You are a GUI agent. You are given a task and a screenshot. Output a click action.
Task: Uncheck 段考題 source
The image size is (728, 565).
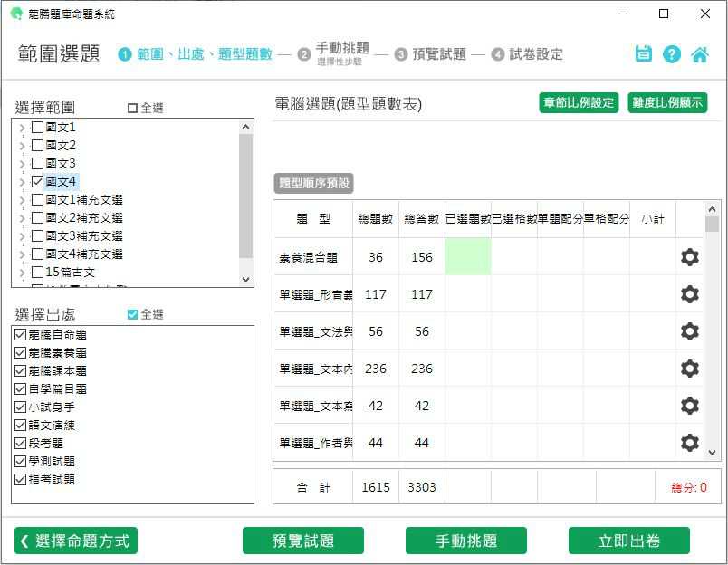[20, 443]
